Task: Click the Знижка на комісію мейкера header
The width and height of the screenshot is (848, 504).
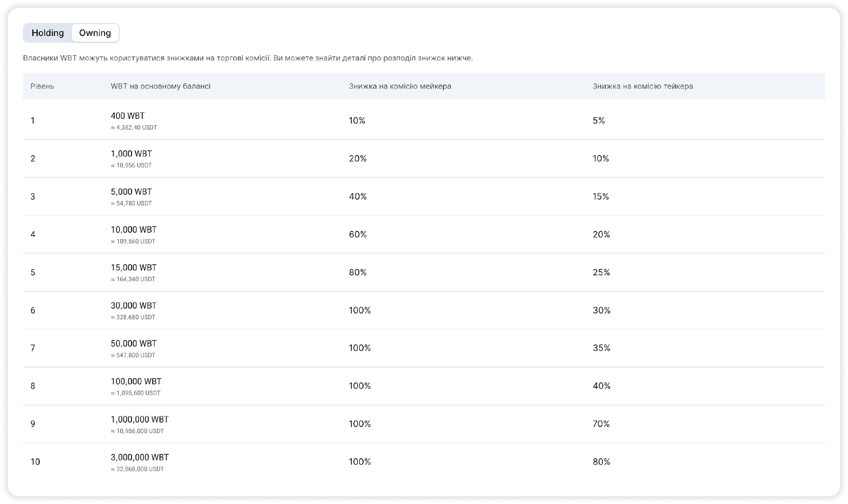Action: click(x=400, y=86)
